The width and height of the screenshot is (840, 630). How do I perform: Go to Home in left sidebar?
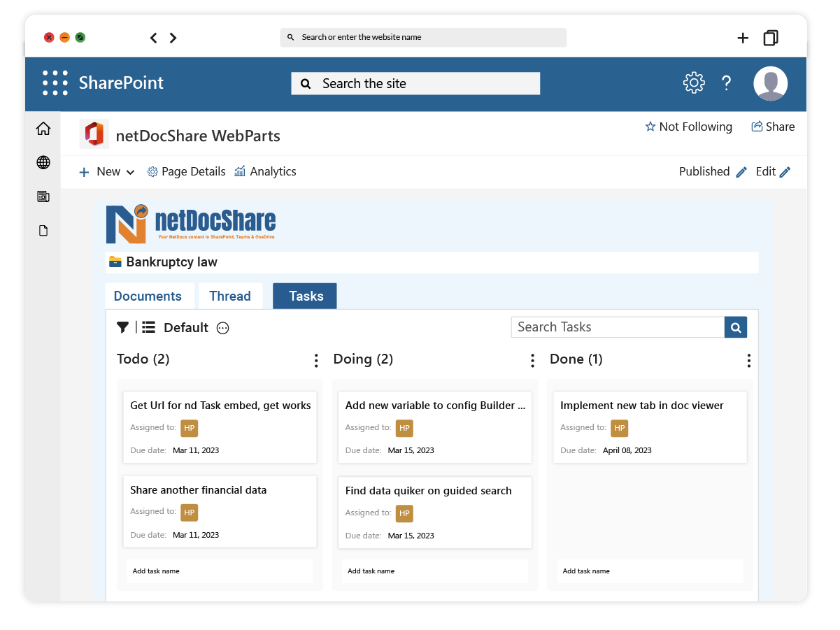click(43, 129)
